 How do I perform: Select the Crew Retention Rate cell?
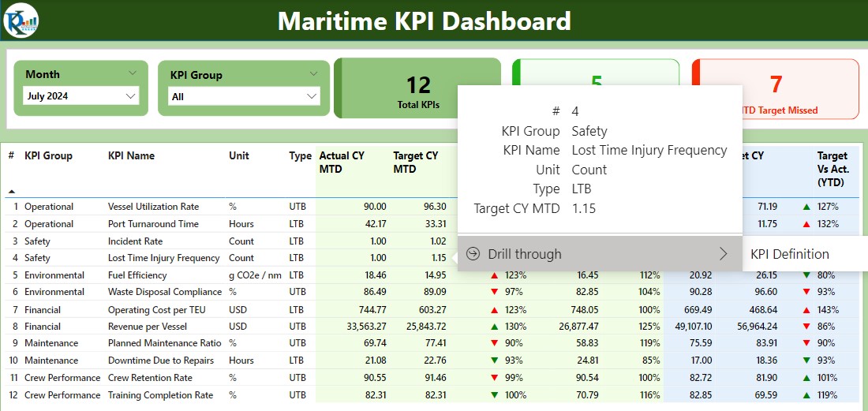[150, 378]
